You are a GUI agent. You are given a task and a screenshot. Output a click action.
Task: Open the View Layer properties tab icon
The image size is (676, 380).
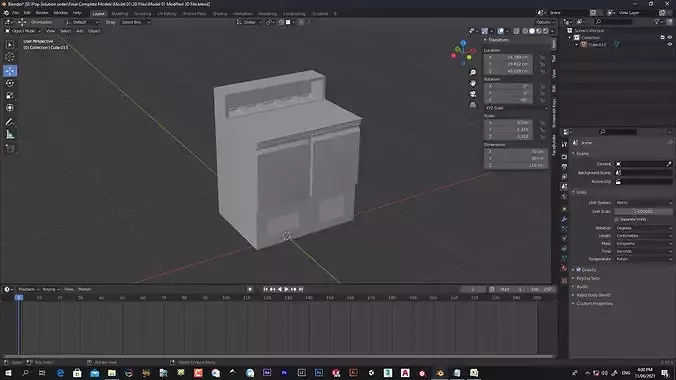[564, 176]
